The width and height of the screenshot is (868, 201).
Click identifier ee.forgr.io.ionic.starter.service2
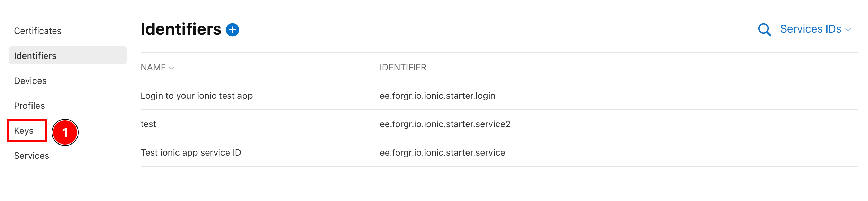445,124
